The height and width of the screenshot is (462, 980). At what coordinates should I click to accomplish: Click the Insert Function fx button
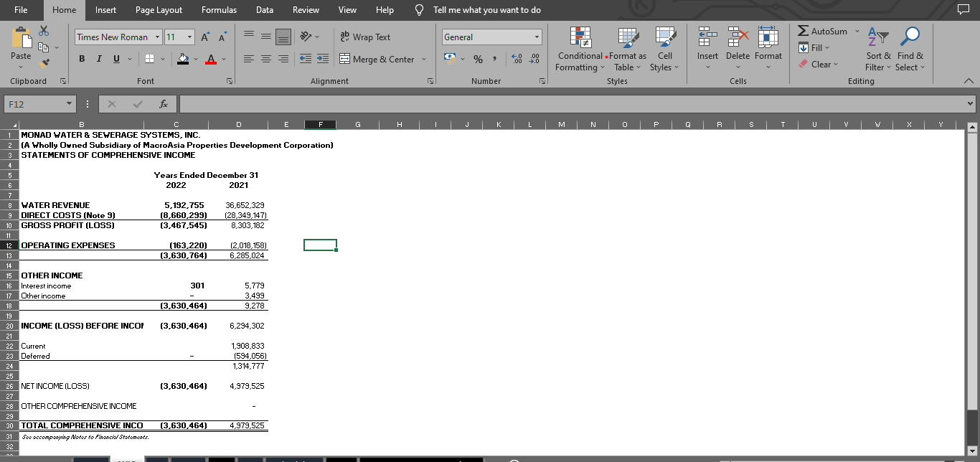165,105
